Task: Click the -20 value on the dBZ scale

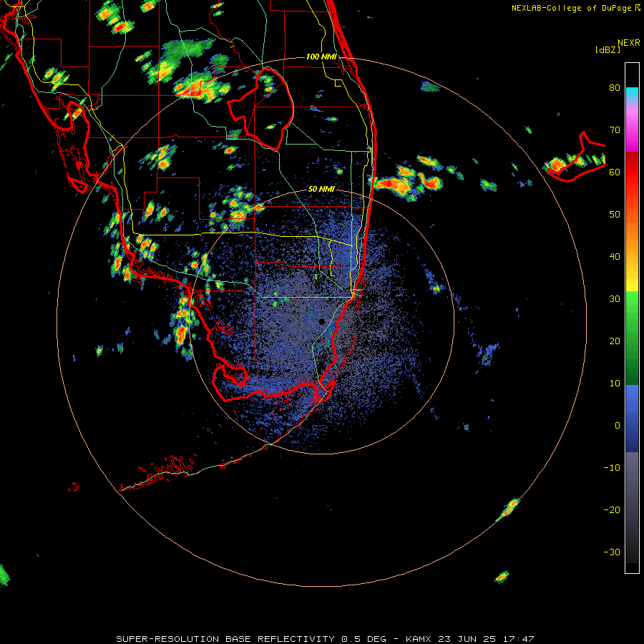Action: pyautogui.click(x=612, y=509)
